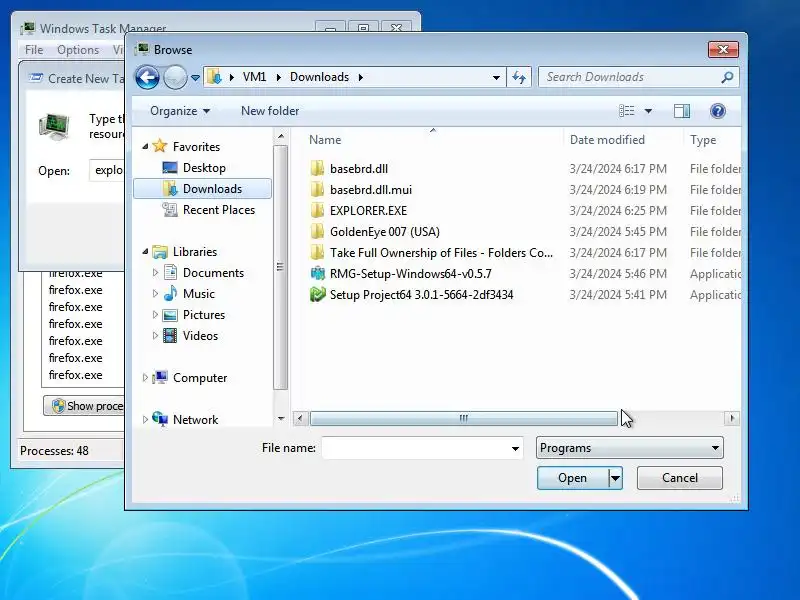Click the Favorites star icon
The image size is (800, 600).
160,146
